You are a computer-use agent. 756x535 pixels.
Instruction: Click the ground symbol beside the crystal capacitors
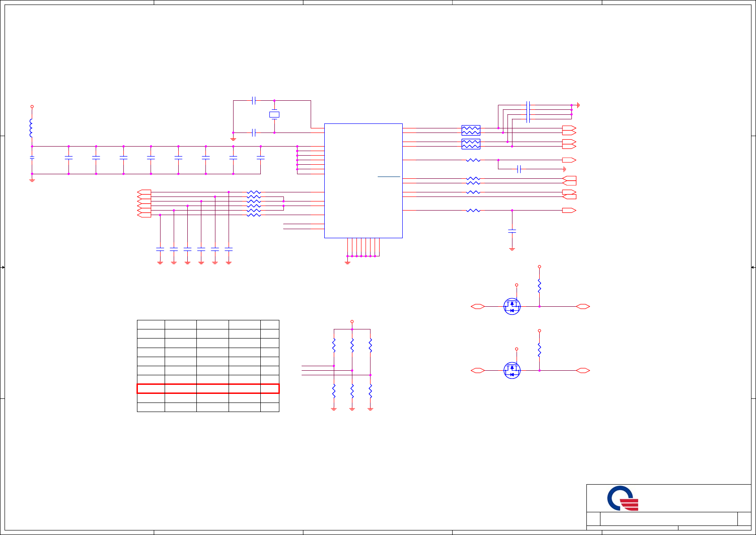point(233,139)
